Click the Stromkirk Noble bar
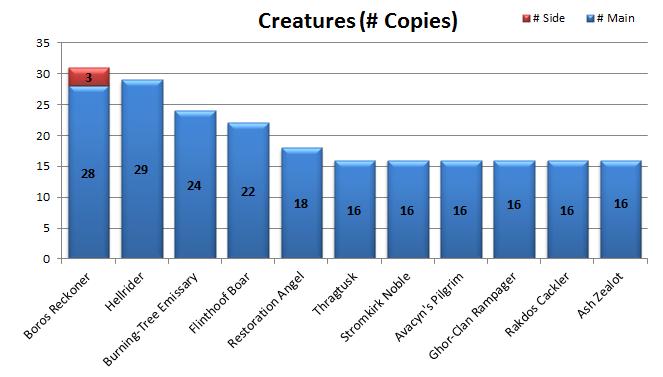 (x=408, y=209)
